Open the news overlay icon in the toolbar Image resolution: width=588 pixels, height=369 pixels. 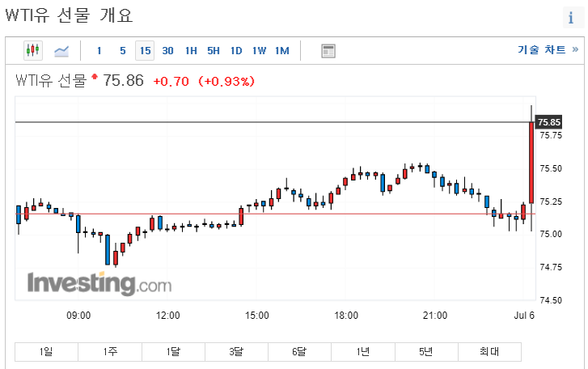coord(328,51)
